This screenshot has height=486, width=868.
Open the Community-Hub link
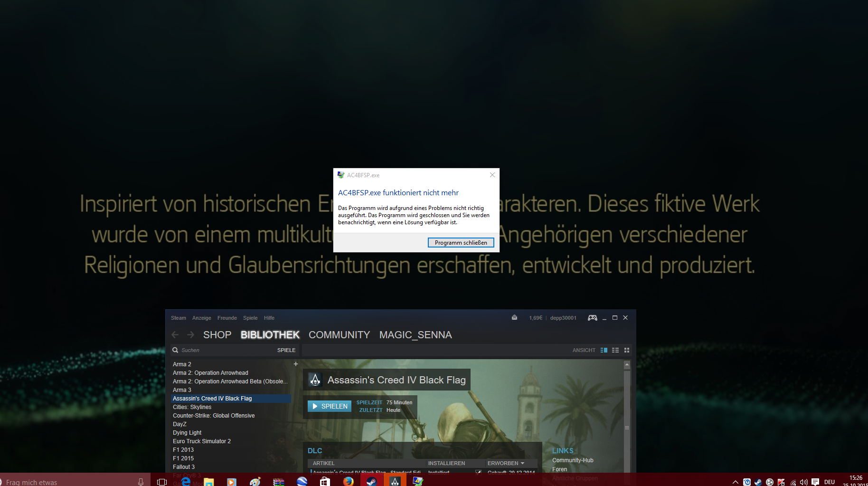[573, 460]
